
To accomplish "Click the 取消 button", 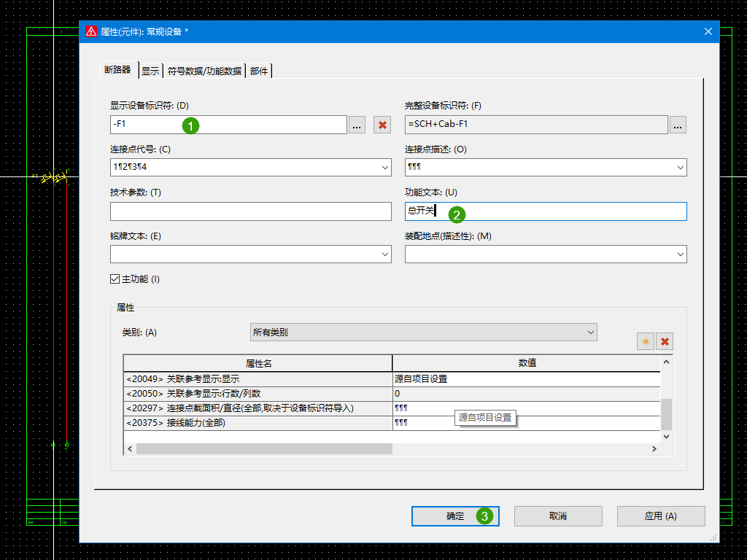I will point(558,516).
